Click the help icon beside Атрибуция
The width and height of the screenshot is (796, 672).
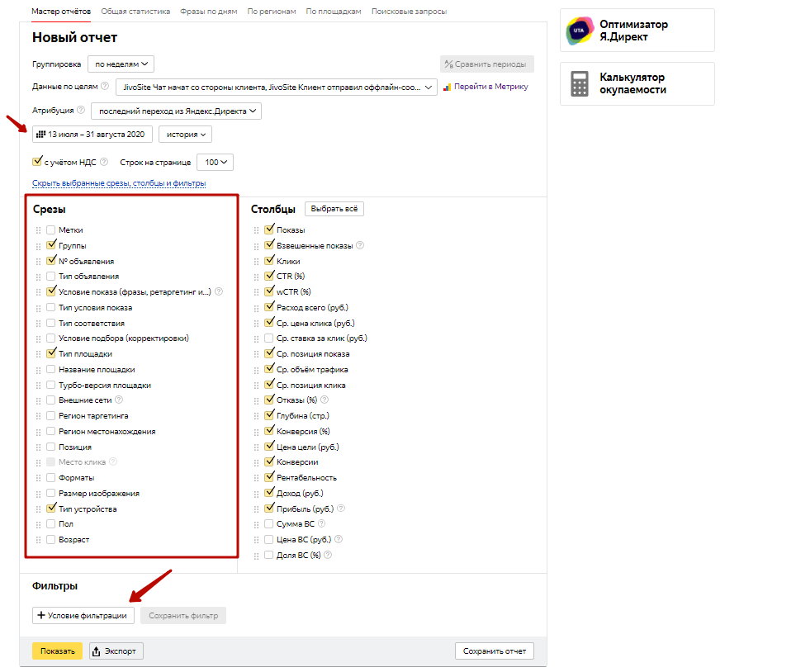(x=81, y=110)
